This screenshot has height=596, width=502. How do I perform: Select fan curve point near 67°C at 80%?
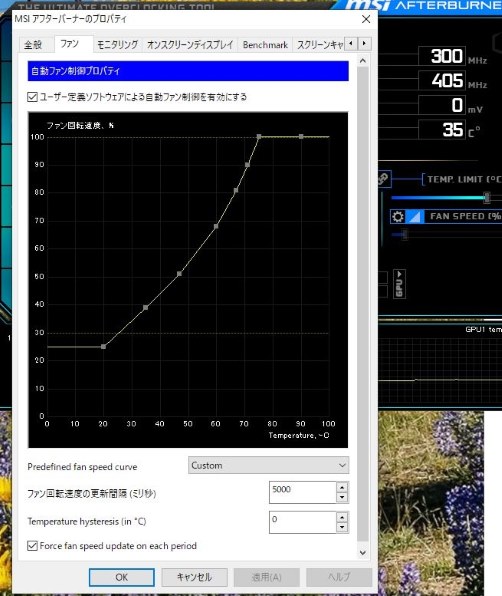[x=236, y=190]
